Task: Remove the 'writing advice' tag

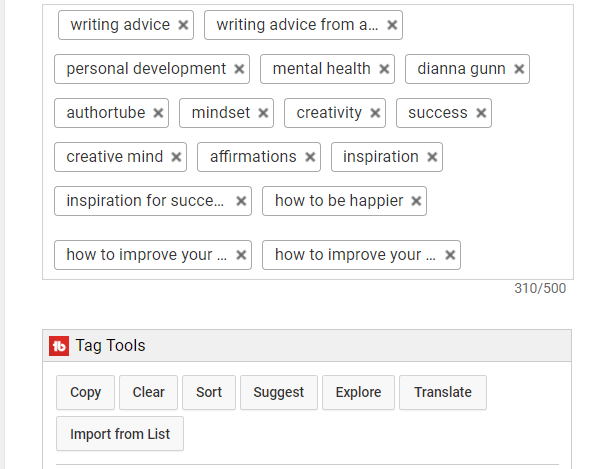Action: 183,25
